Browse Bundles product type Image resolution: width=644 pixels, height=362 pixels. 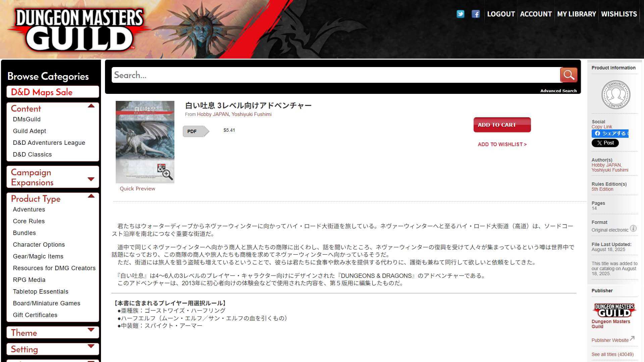(24, 233)
